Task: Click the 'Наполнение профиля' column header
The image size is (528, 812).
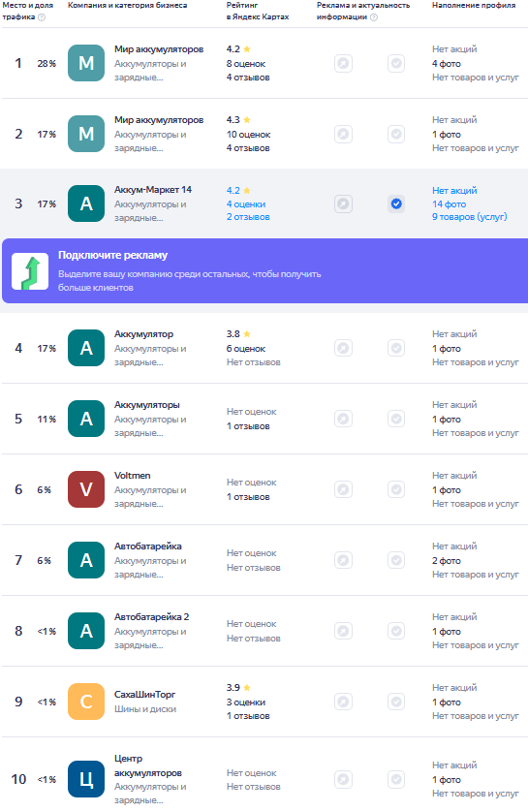Action: 474,5
